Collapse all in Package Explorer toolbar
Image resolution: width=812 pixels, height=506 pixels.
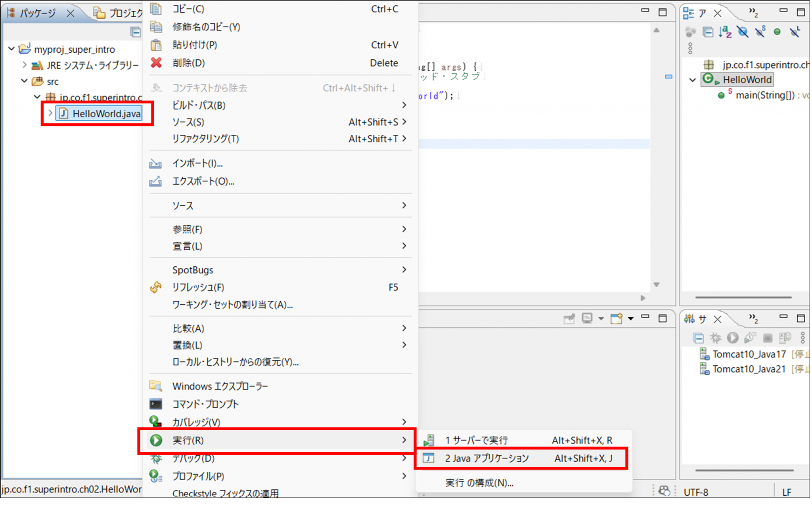pyautogui.click(x=135, y=32)
